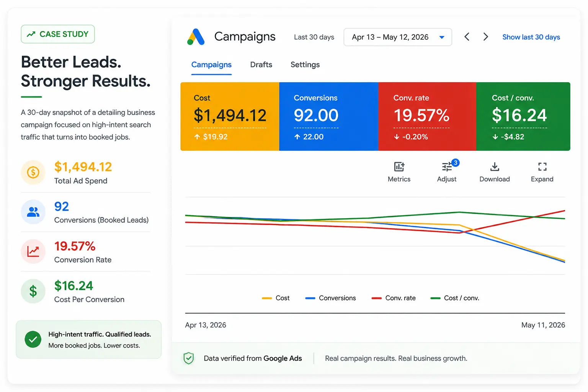Click the people icon beside Conversions (Booked Leads)
The height and width of the screenshot is (392, 588).
33,212
